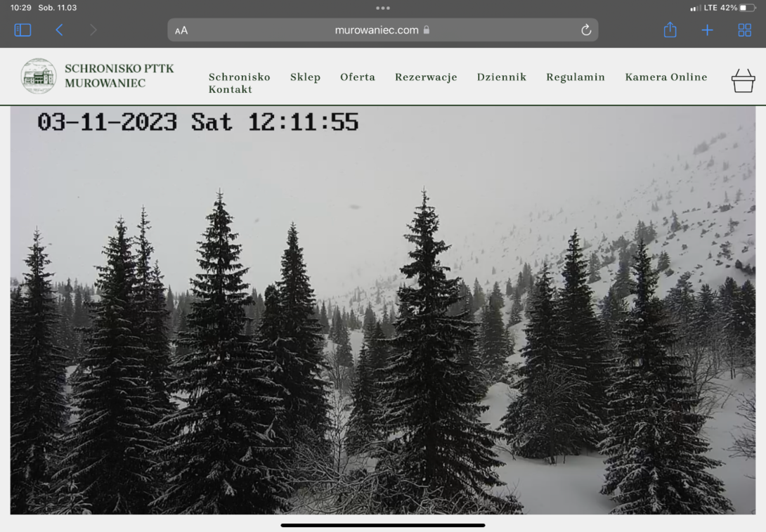This screenshot has height=532, width=766.
Task: Show the tab overview grid
Action: point(744,30)
